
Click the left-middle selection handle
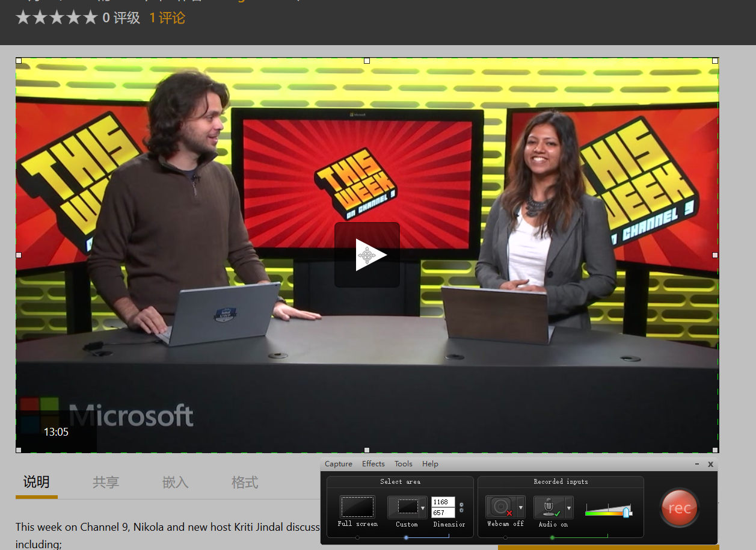click(19, 255)
